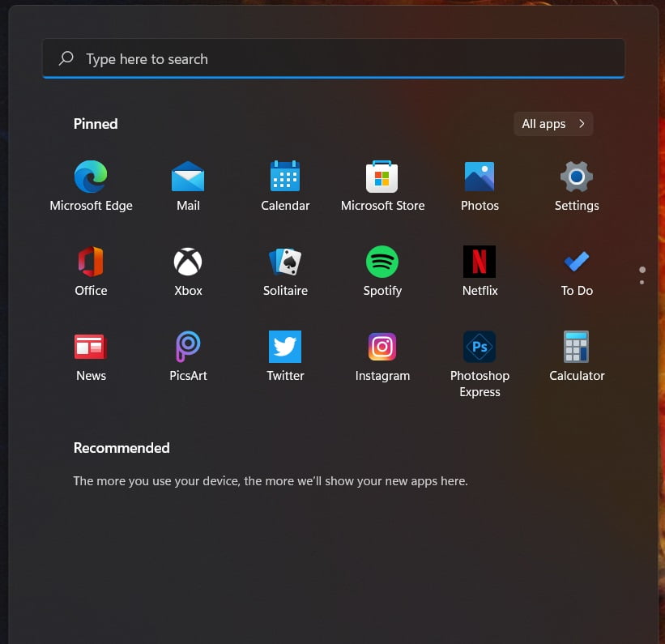Click the recommended apps hint text
Viewport: 665px width, 644px height.
point(271,481)
